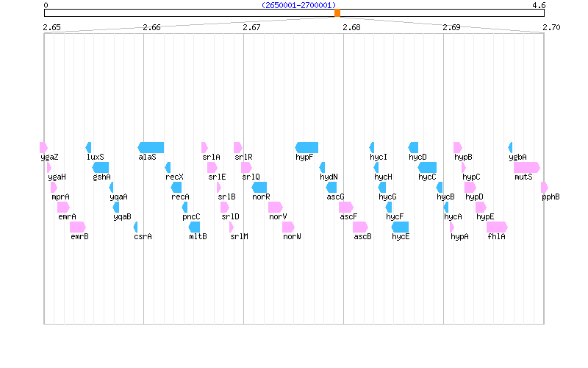The width and height of the screenshot is (588, 368).
Task: Click the recA gene label
Action: 180,197
